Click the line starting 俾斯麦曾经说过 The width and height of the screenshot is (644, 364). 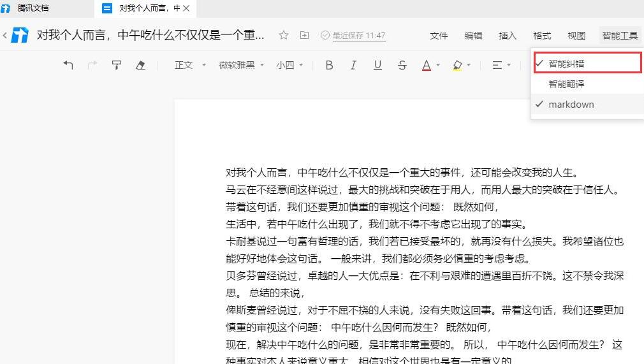pyautogui.click(x=425, y=310)
